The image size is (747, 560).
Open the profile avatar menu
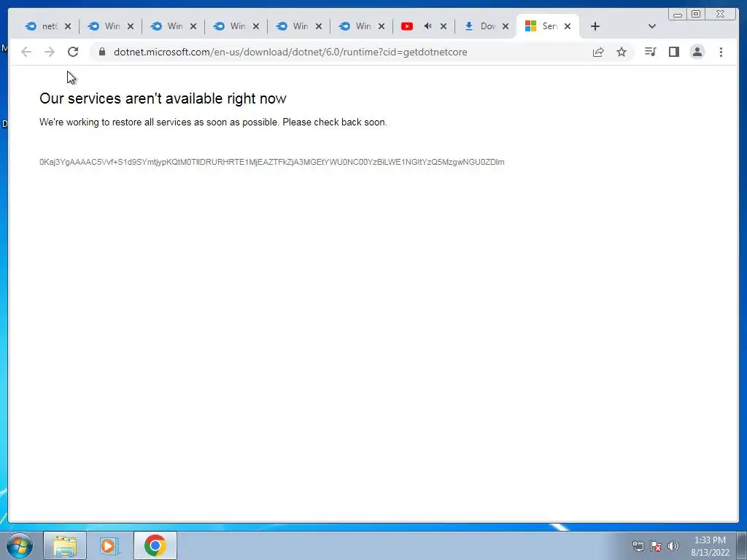pyautogui.click(x=697, y=52)
